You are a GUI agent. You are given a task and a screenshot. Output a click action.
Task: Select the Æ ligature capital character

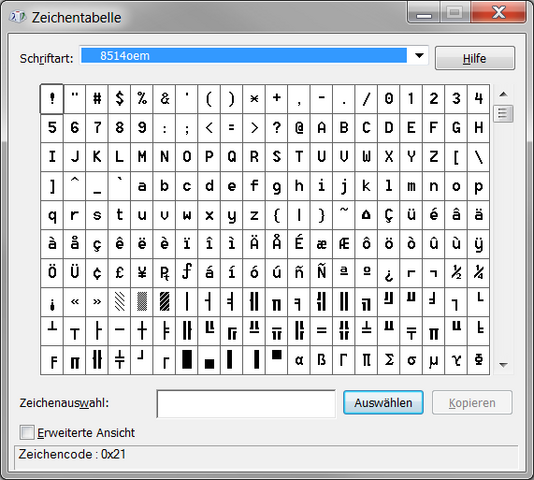344,244
